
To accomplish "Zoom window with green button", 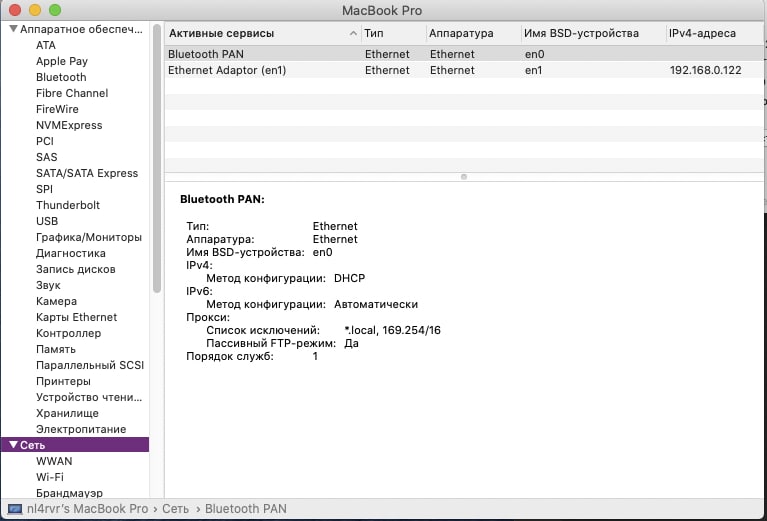I will [55, 10].
